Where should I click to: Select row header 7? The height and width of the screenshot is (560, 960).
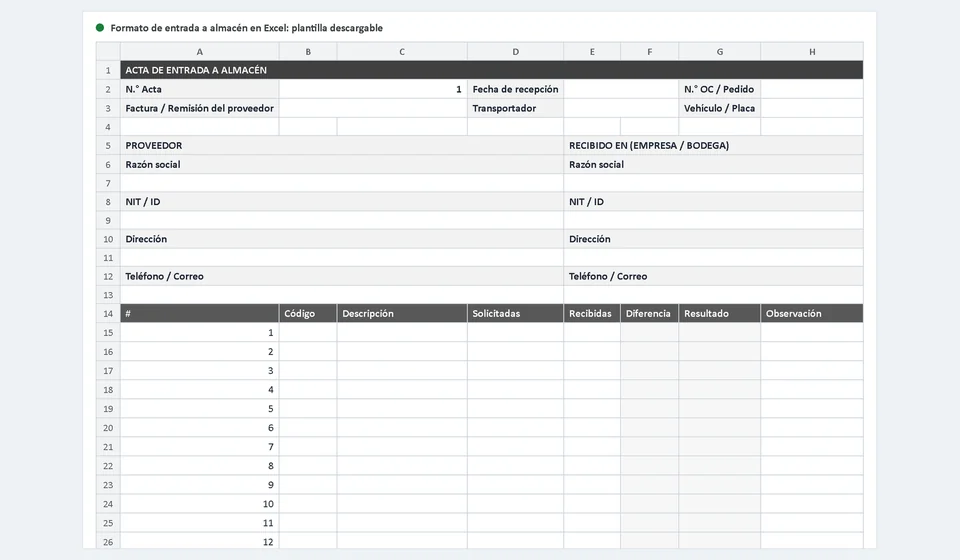(x=108, y=184)
